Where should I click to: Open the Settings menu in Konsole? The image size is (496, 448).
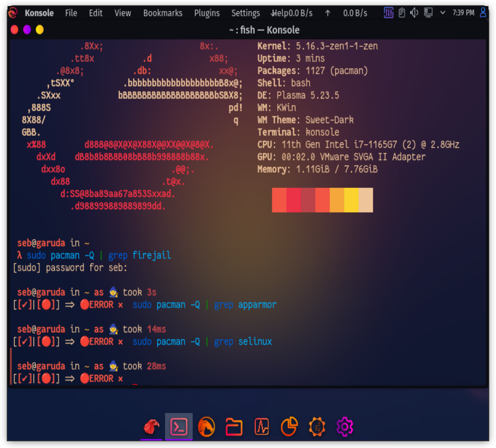pos(245,13)
